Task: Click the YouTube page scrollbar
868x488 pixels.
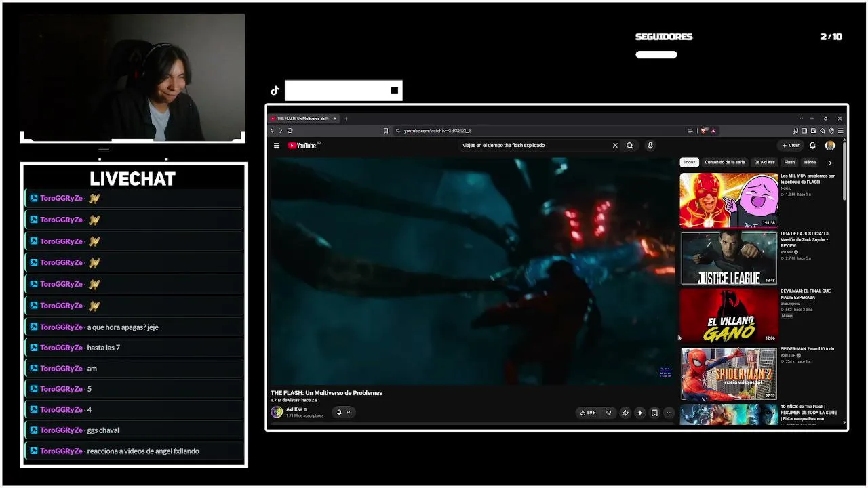Action: 844,169
